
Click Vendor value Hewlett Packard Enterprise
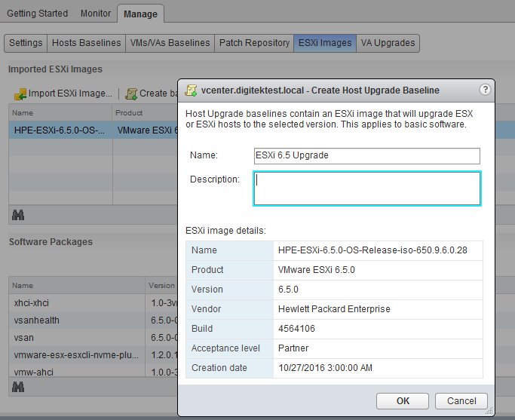(x=334, y=309)
